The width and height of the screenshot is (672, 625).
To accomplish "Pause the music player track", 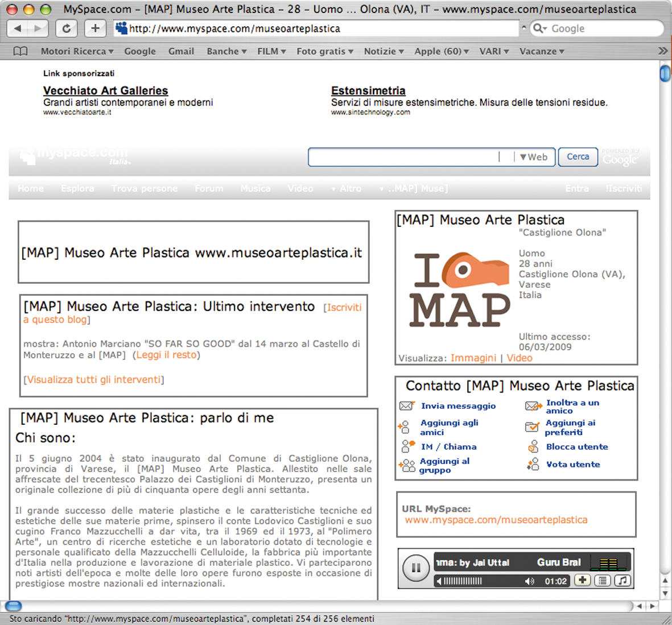I will [415, 568].
